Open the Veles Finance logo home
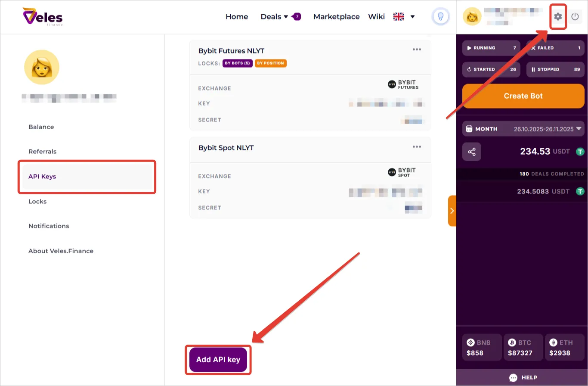The height and width of the screenshot is (386, 588). (x=43, y=17)
